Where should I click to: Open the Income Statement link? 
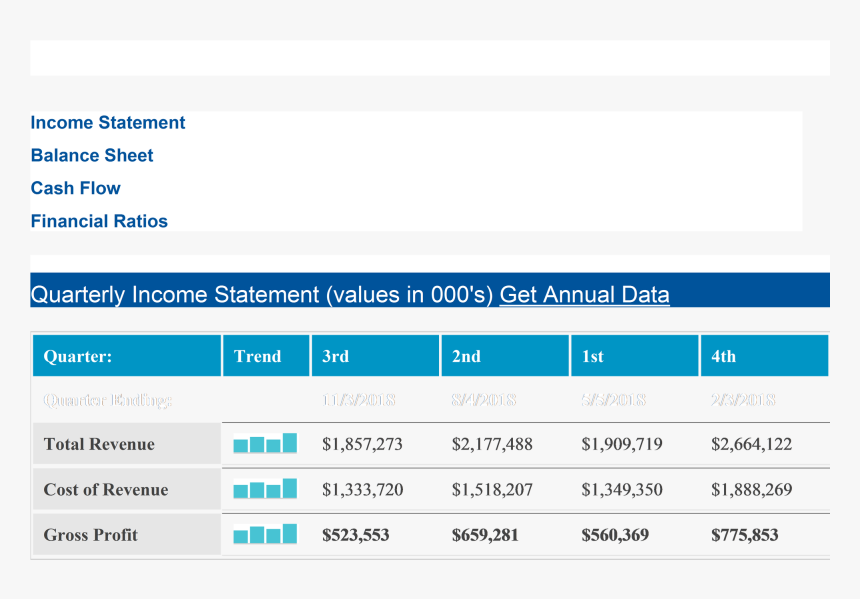[108, 123]
